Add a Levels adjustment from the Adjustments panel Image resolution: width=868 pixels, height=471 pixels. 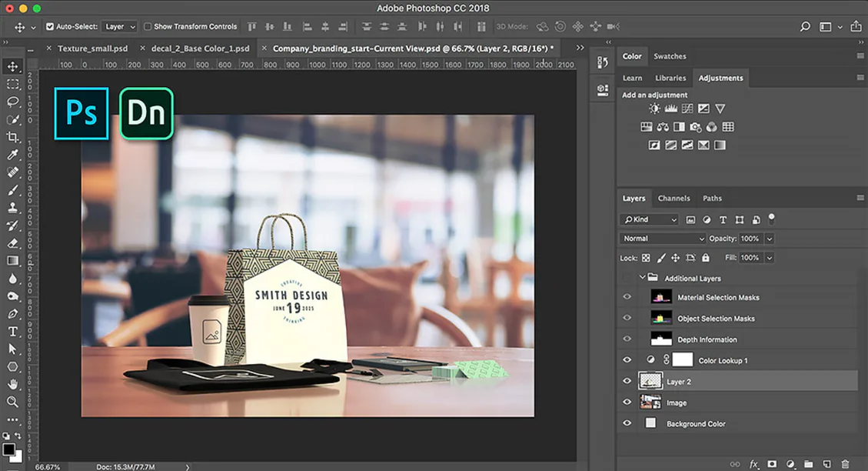click(670, 108)
